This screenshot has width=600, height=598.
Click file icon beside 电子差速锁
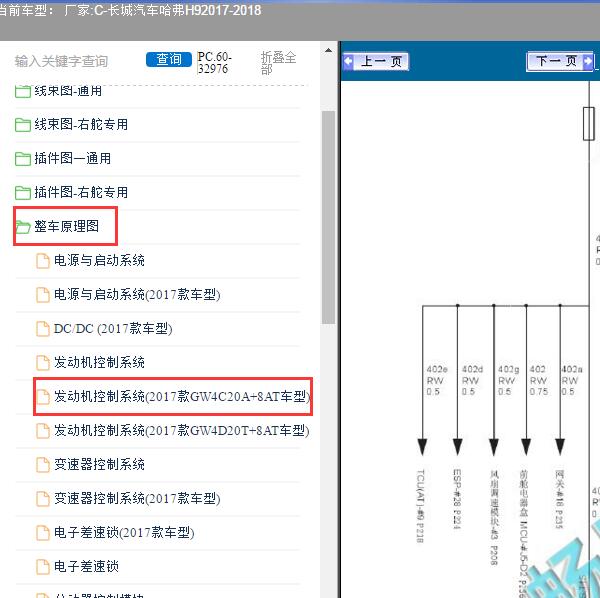coord(42,567)
